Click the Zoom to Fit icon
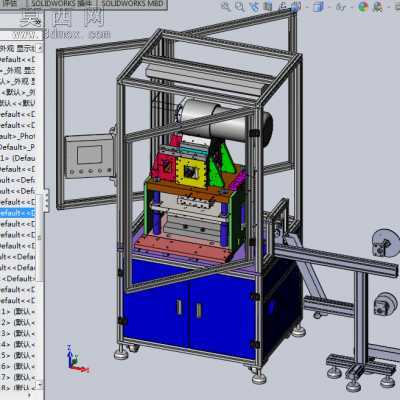Viewport: 400px width, 400px height. [x=226, y=7]
